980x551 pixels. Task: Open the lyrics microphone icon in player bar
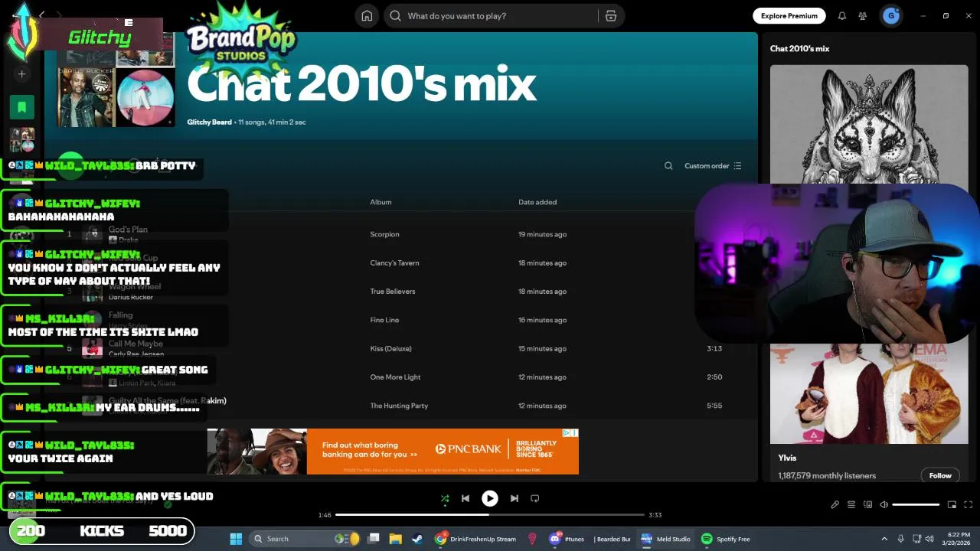pos(835,505)
